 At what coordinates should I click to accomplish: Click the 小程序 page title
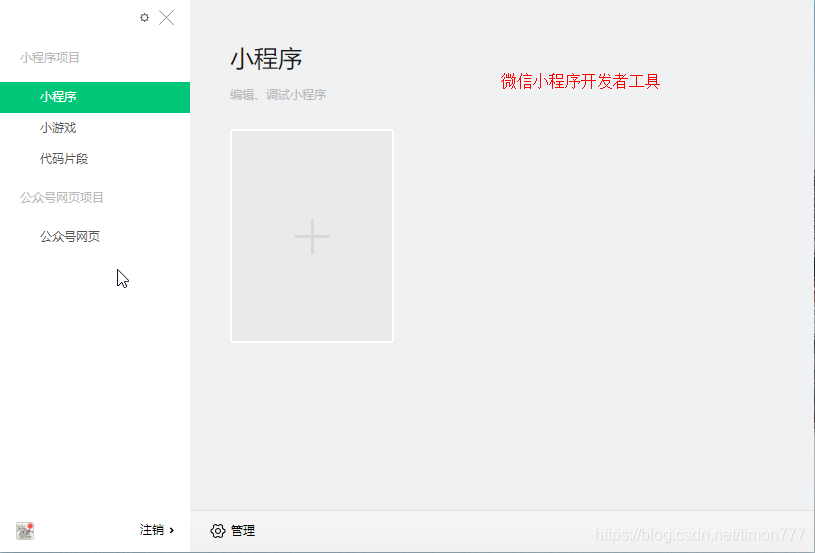pos(266,59)
